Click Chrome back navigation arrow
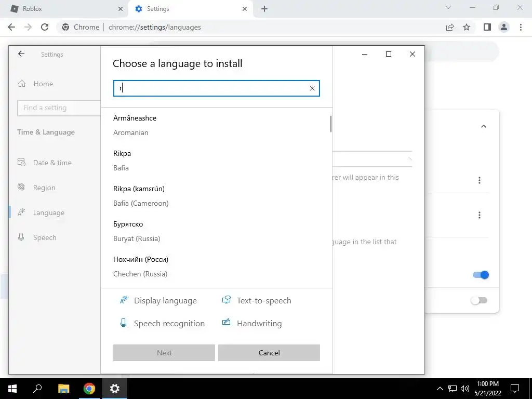The height and width of the screenshot is (399, 532). [11, 27]
